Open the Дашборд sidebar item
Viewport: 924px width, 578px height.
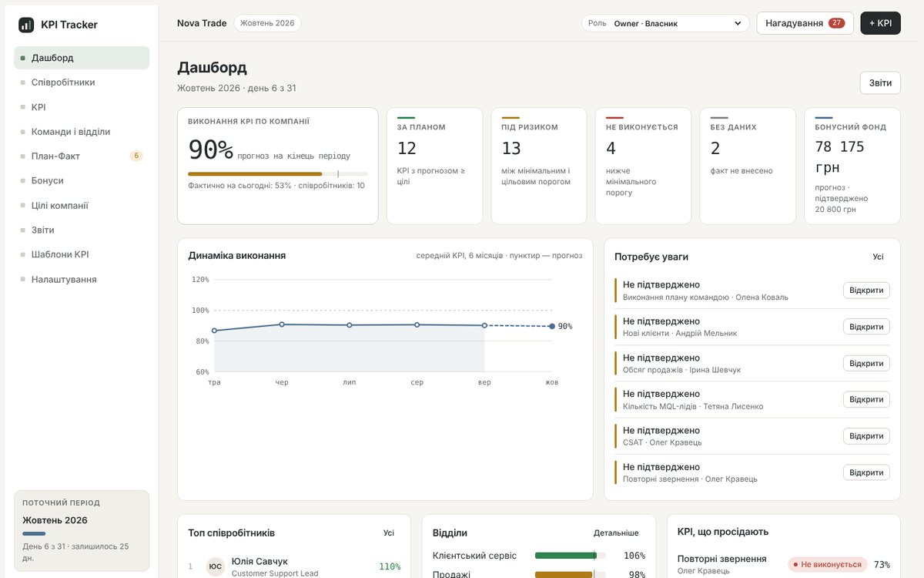(82, 58)
